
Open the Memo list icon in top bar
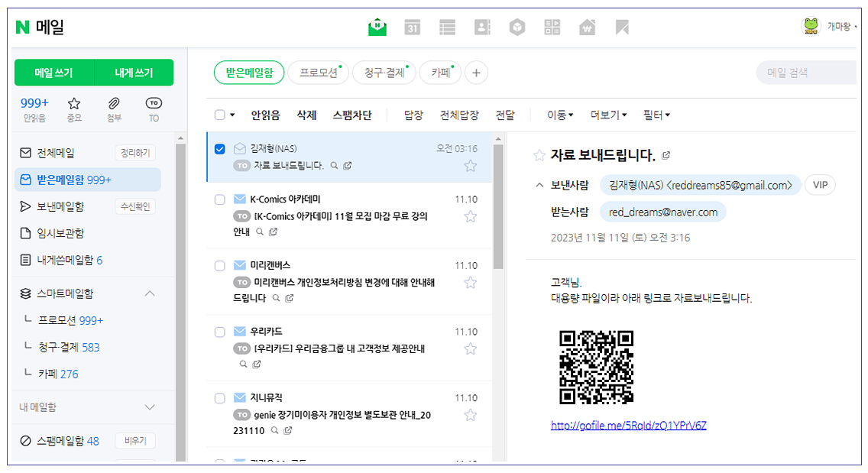coord(447,28)
